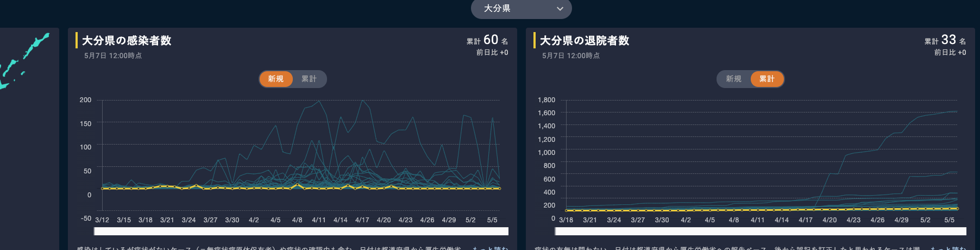
Task: Click the 前日比 +0 label in the infected panel
Action: coord(492,53)
